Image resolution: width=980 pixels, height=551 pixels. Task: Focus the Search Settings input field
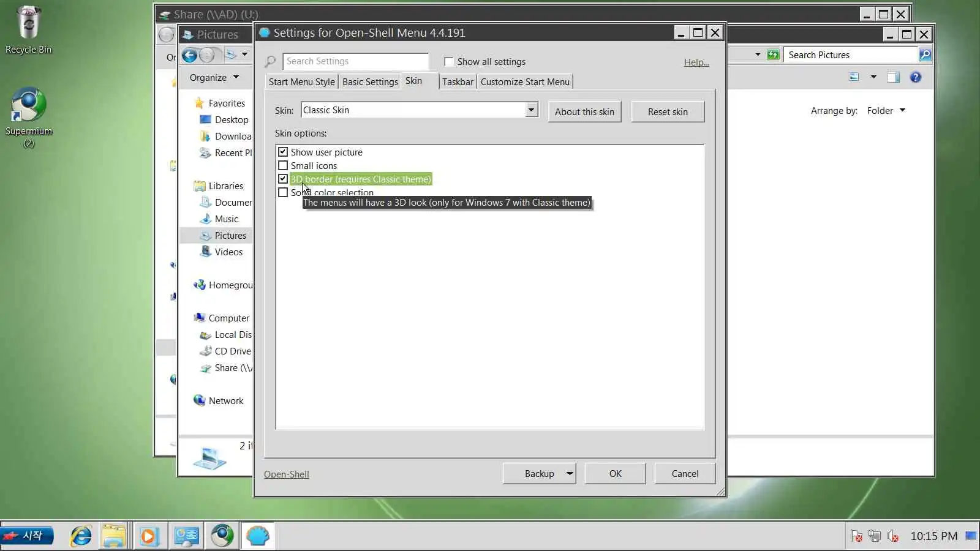[355, 61]
